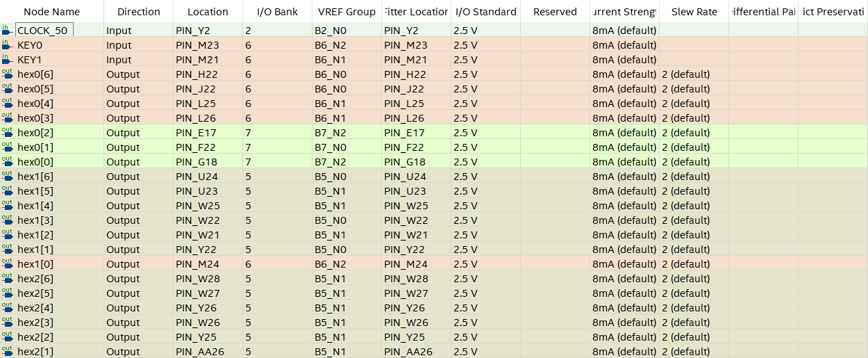Select output pin icon for hex2[1]
This screenshot has width=868, height=358.
(x=7, y=351)
